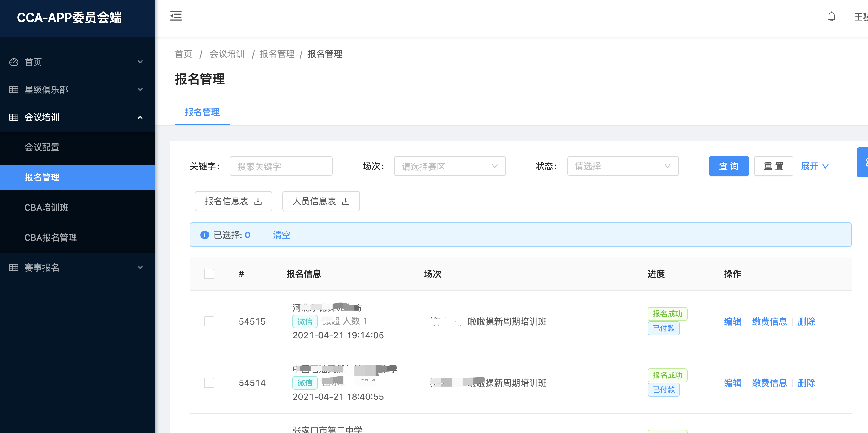
Task: Open notifications via the bell icon
Action: (x=831, y=17)
